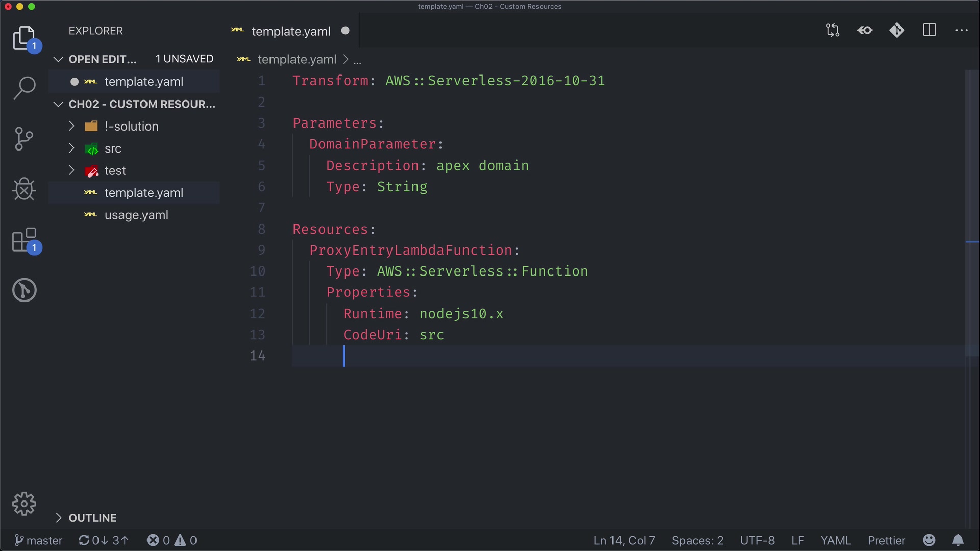Image resolution: width=980 pixels, height=551 pixels.
Task: Toggle the file annotations eye icon
Action: click(865, 31)
